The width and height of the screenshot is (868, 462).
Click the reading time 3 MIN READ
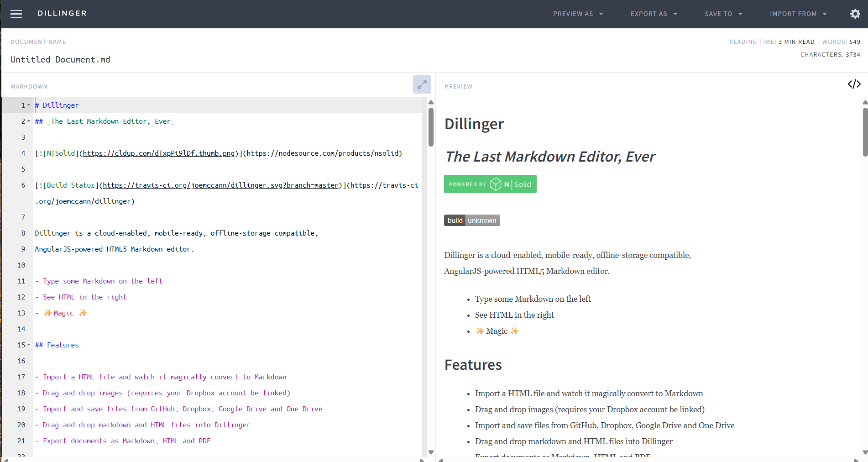pyautogui.click(x=796, y=42)
